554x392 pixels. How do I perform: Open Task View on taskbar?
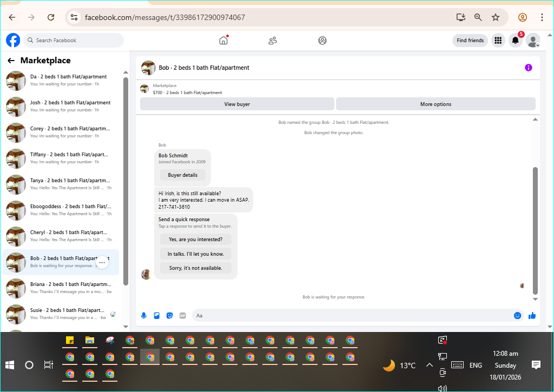tap(48, 365)
